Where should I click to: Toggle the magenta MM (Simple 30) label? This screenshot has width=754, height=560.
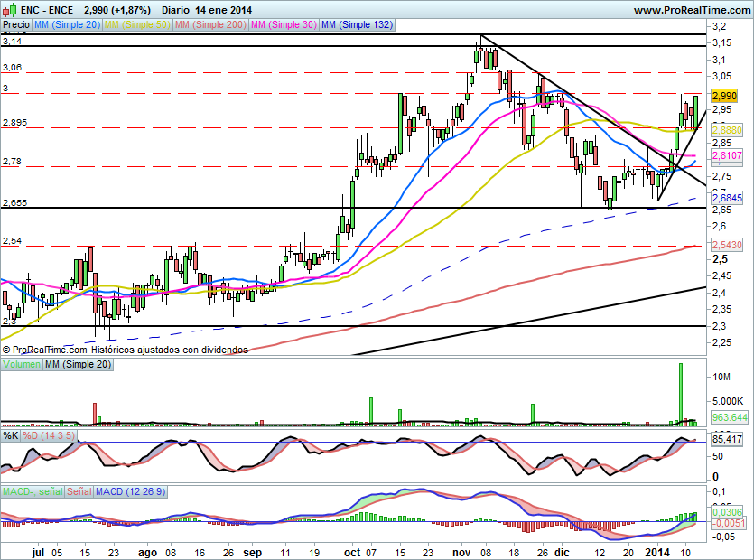[x=283, y=25]
